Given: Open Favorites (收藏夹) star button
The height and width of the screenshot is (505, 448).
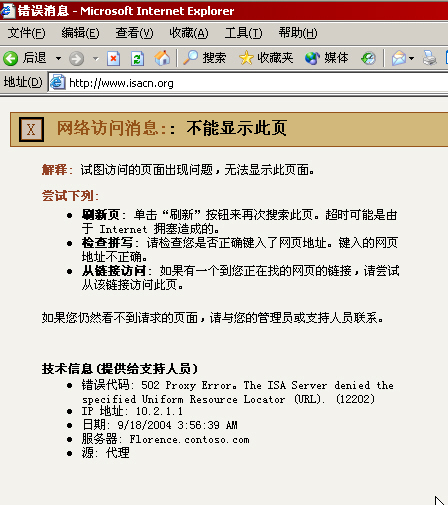Looking at the screenshot, I should click(266, 58).
